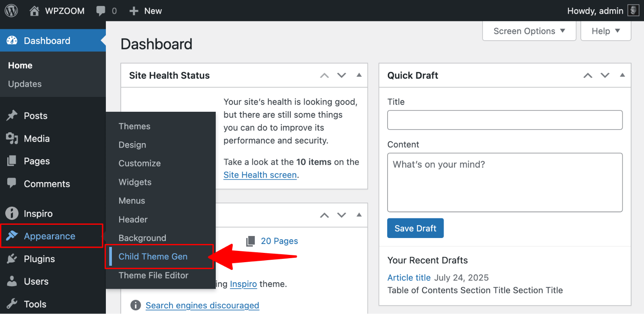Open Theme File Editor submenu item

[153, 275]
